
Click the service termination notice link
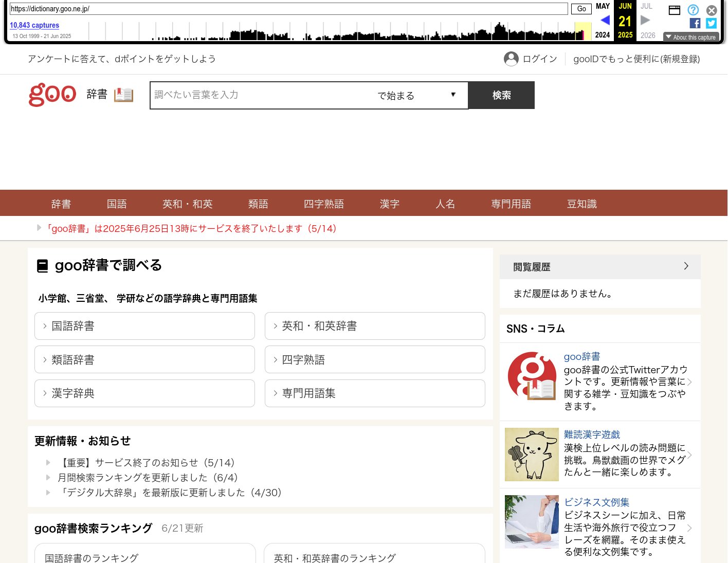[191, 228]
